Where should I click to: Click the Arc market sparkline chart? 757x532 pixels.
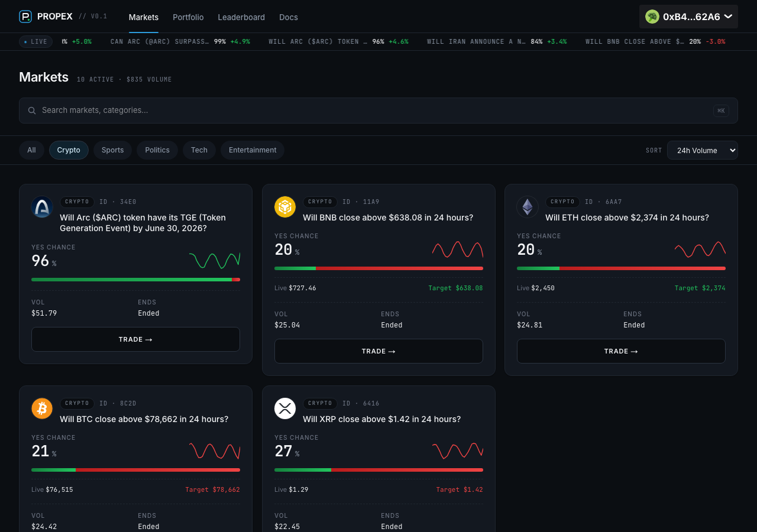(215, 260)
